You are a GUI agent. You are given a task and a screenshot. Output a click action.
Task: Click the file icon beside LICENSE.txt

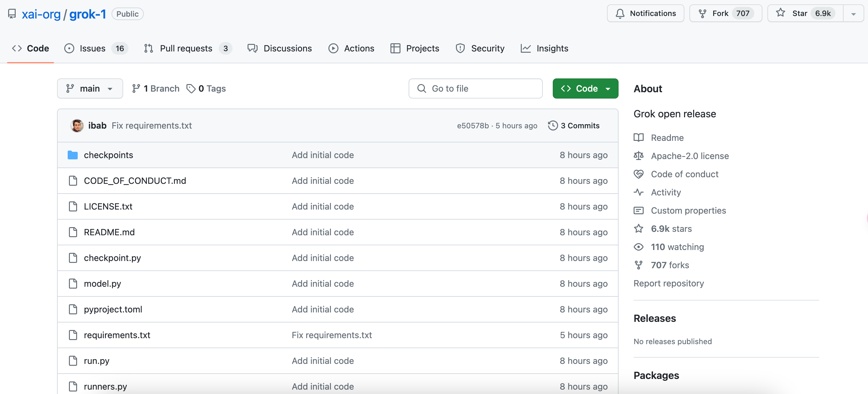click(x=73, y=206)
